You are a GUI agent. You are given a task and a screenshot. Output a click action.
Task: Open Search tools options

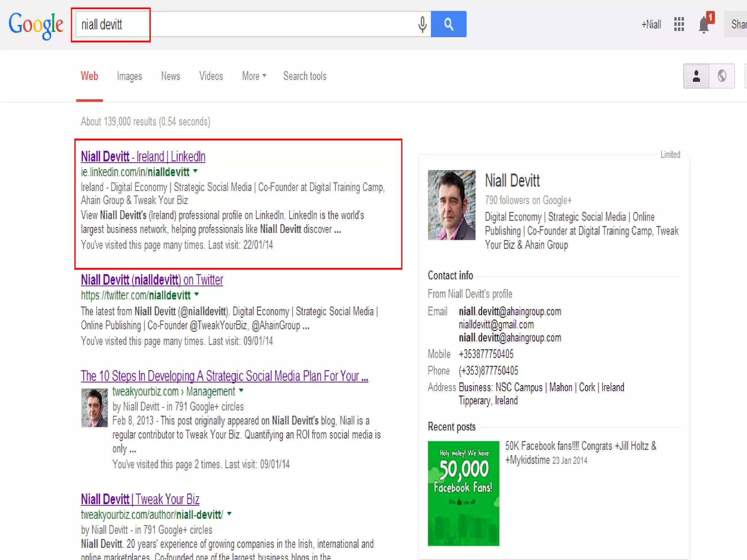tap(305, 76)
